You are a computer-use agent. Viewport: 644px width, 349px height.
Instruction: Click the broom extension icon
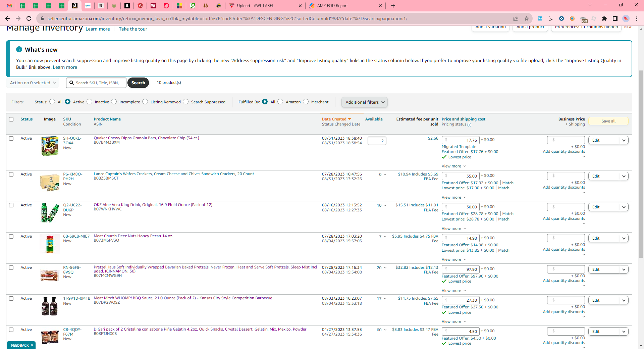[x=551, y=18]
